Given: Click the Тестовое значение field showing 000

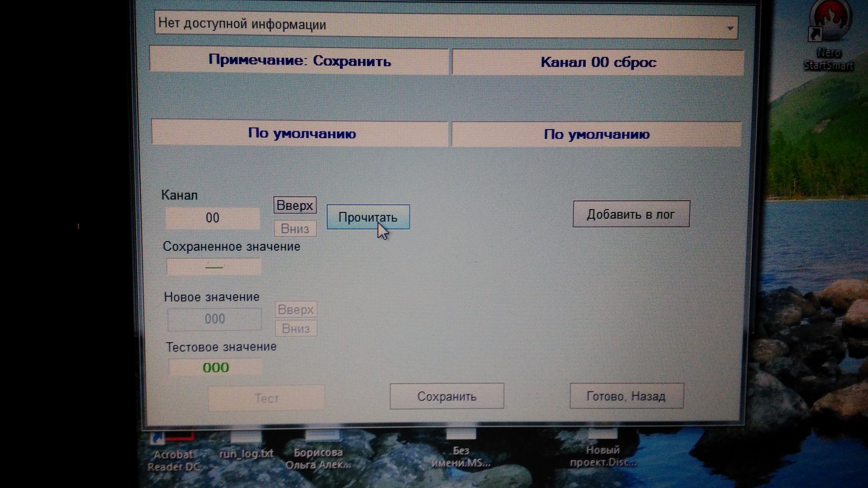Looking at the screenshot, I should pyautogui.click(x=216, y=368).
